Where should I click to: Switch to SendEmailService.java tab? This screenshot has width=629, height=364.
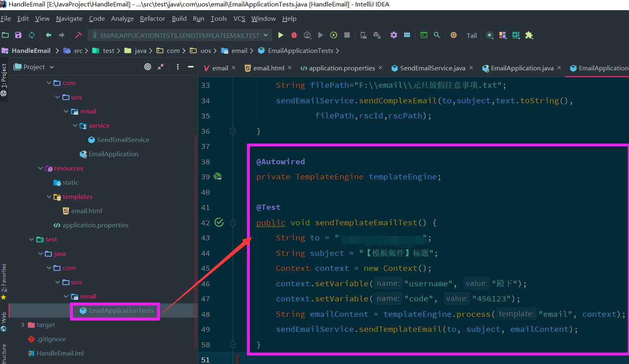pyautogui.click(x=429, y=68)
